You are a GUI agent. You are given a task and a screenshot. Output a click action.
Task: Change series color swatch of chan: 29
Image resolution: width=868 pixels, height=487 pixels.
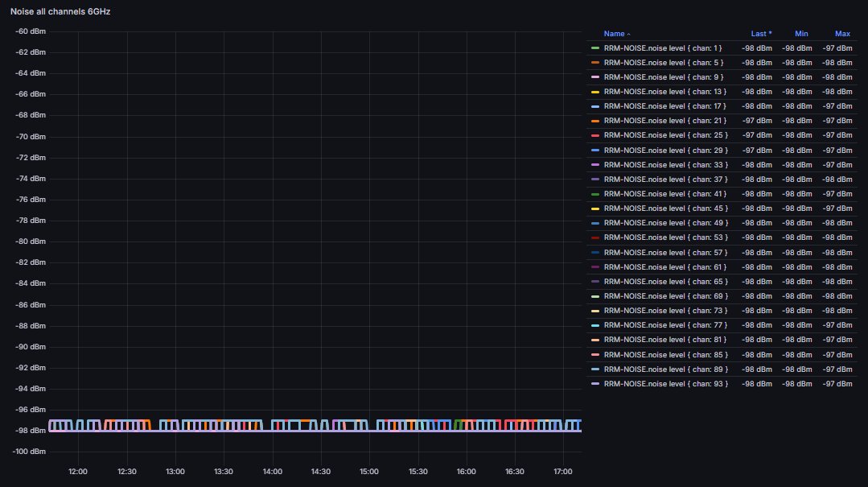pos(595,151)
